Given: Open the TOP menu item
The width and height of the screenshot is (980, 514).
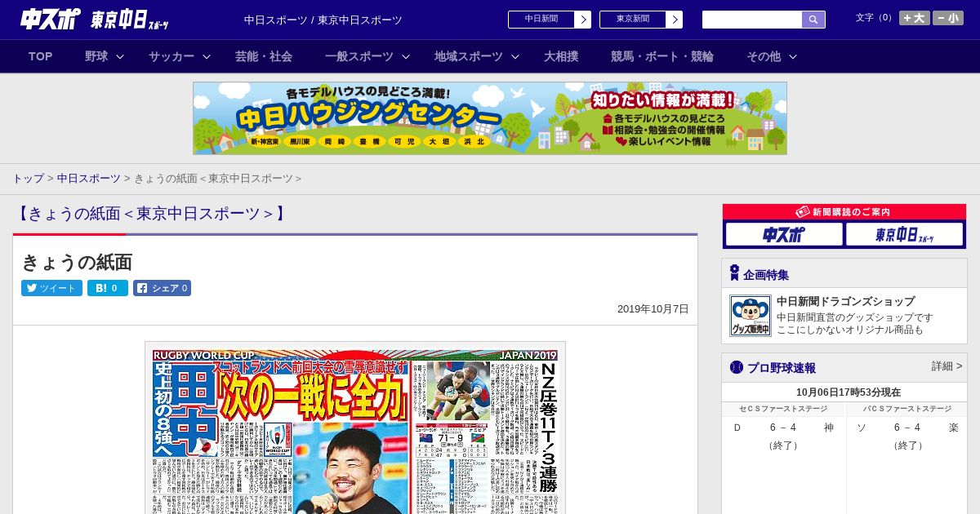Looking at the screenshot, I should pyautogui.click(x=41, y=56).
